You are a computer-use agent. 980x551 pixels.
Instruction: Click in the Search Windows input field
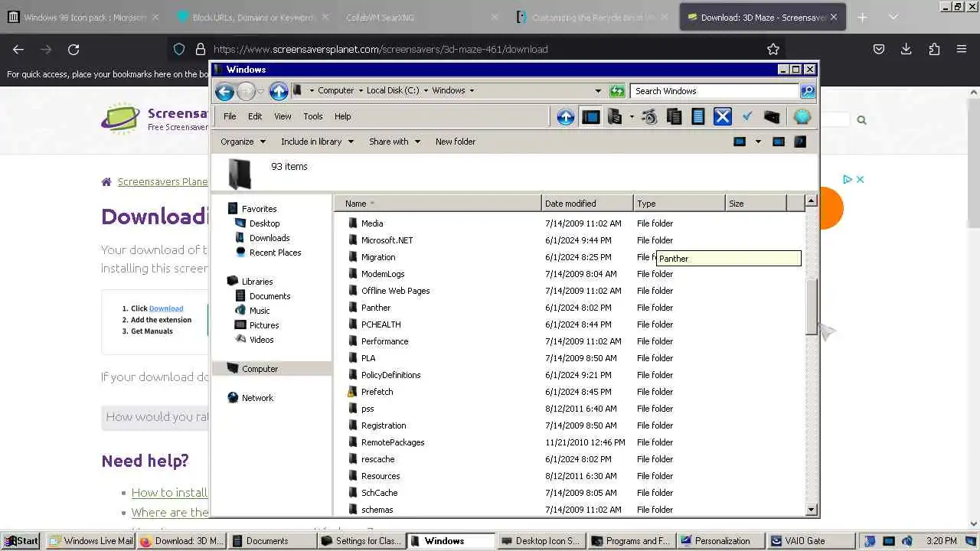pyautogui.click(x=715, y=91)
